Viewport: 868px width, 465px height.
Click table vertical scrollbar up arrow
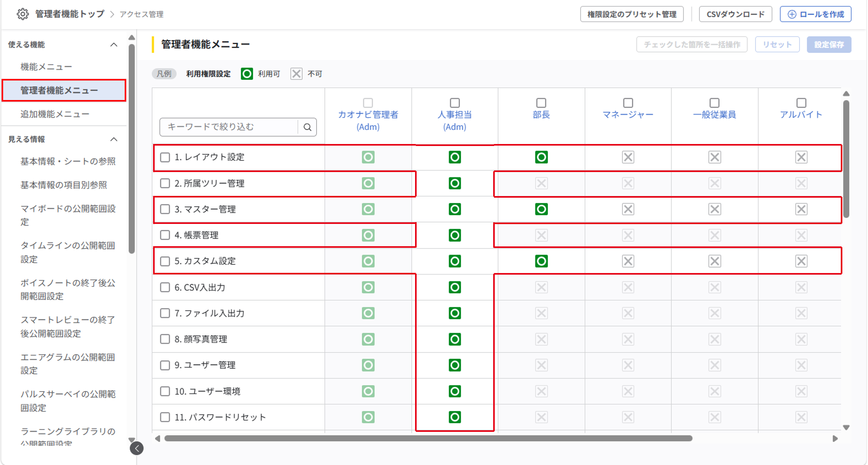pyautogui.click(x=846, y=94)
